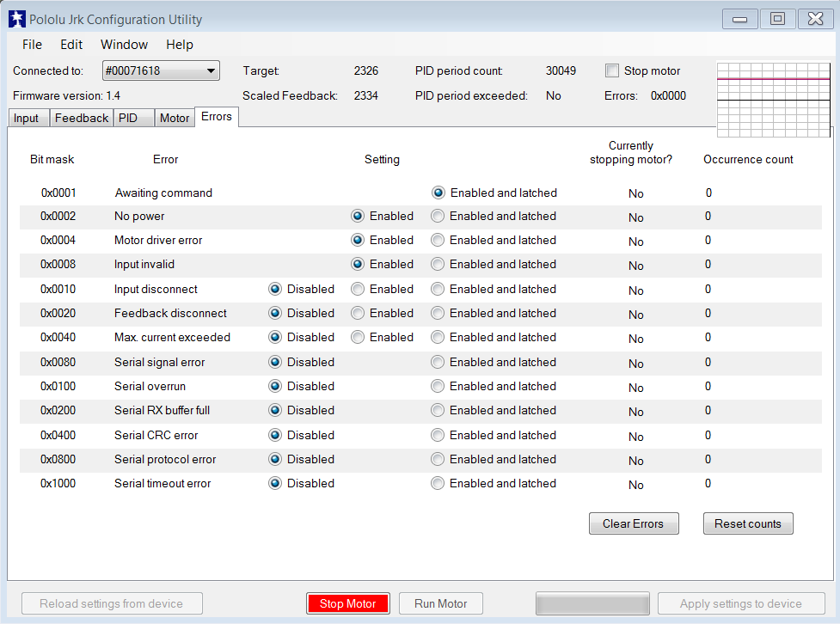Open the device serial number dropdown

coord(161,70)
